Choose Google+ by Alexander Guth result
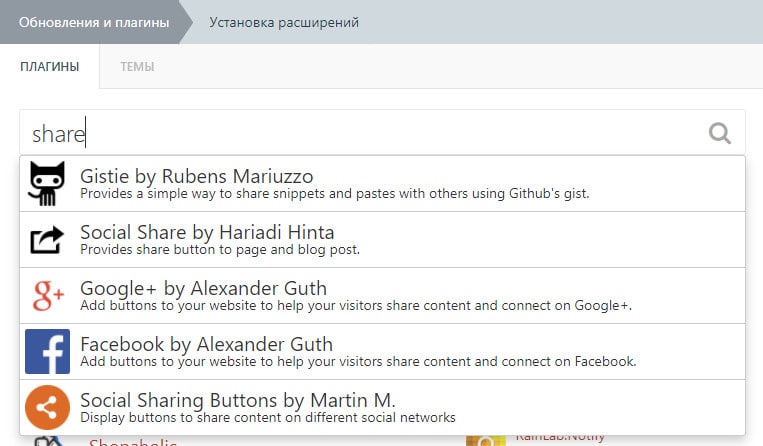Viewport: 763px width, 446px height. 382,296
